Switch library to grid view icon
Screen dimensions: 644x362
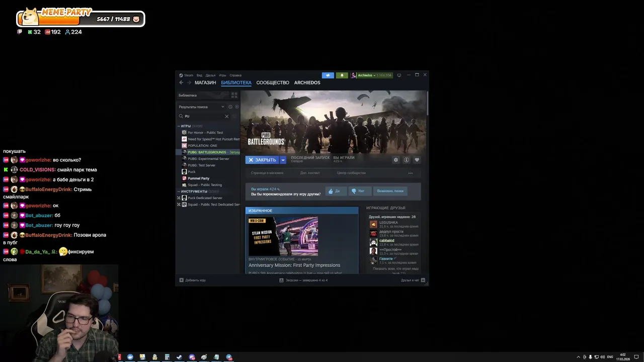click(234, 95)
